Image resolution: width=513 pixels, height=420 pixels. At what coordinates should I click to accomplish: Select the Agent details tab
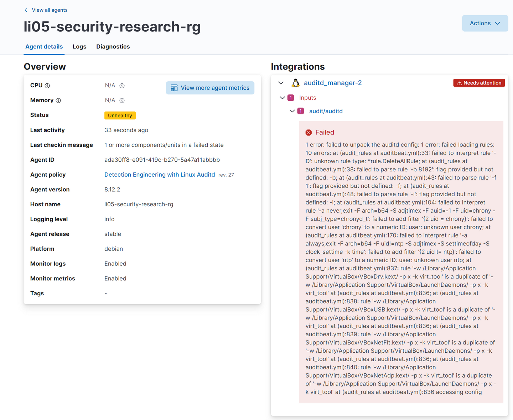click(x=44, y=47)
